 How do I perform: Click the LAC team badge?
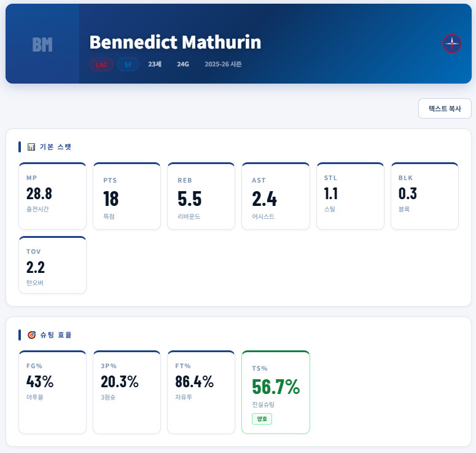click(x=101, y=65)
